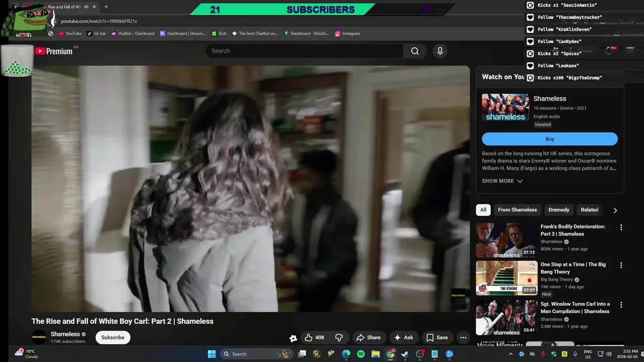
Task: Click the video player to pause
Action: 251,189
